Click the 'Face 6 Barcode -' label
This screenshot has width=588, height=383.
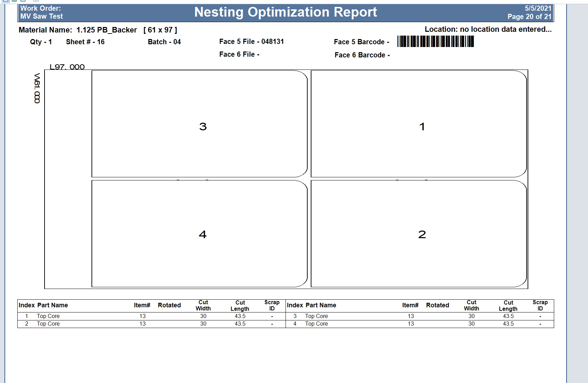(x=362, y=55)
